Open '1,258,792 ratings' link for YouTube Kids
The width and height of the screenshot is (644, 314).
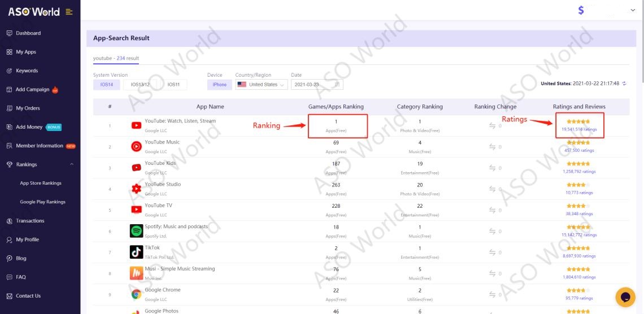click(579, 172)
